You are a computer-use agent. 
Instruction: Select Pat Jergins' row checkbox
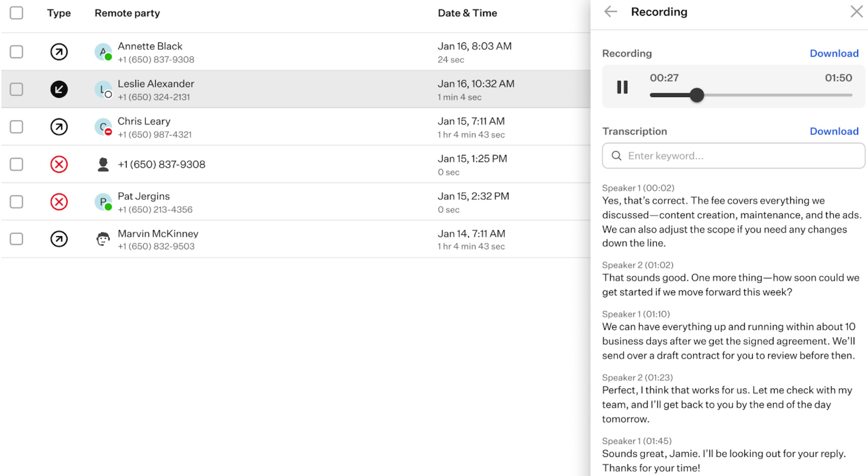click(x=16, y=202)
